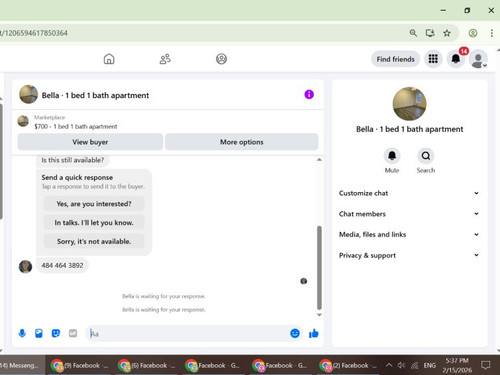The height and width of the screenshot is (375, 500).
Task: Click the volume icon in system tray
Action: (x=401, y=365)
